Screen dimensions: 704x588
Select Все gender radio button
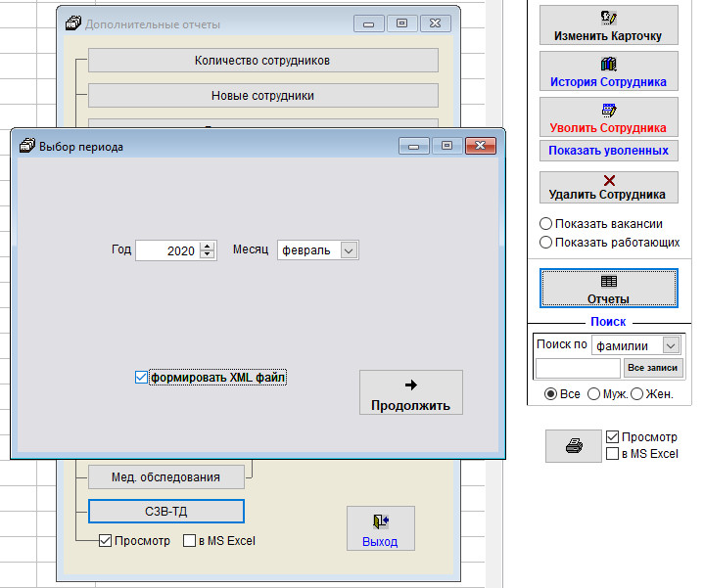550,394
